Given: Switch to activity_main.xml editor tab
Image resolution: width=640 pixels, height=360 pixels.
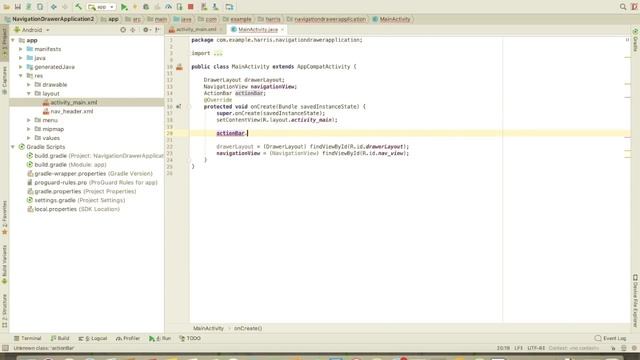Looking at the screenshot, I should click(x=196, y=30).
